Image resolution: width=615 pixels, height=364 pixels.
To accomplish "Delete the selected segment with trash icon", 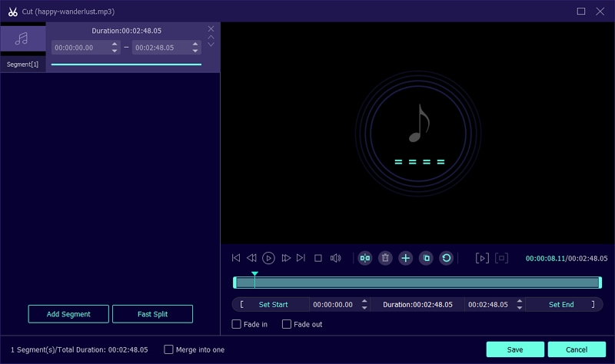I will point(385,258).
